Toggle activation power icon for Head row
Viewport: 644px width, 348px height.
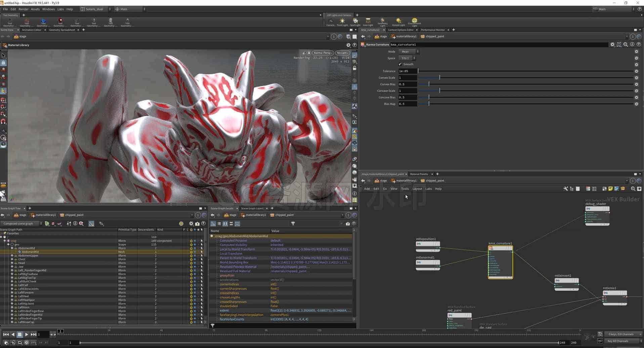click(191, 263)
